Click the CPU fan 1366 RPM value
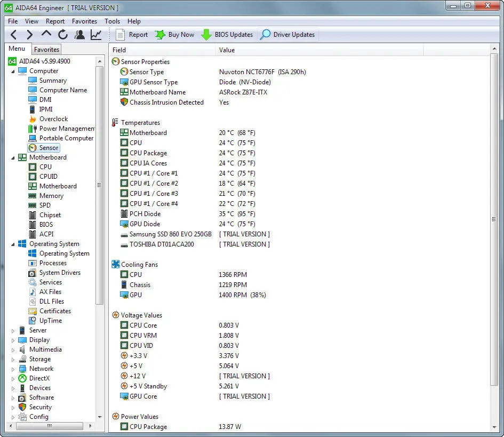504x437 pixels. pos(233,275)
